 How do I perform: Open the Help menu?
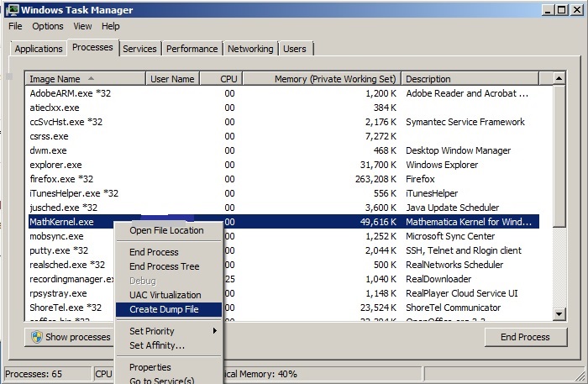click(111, 26)
